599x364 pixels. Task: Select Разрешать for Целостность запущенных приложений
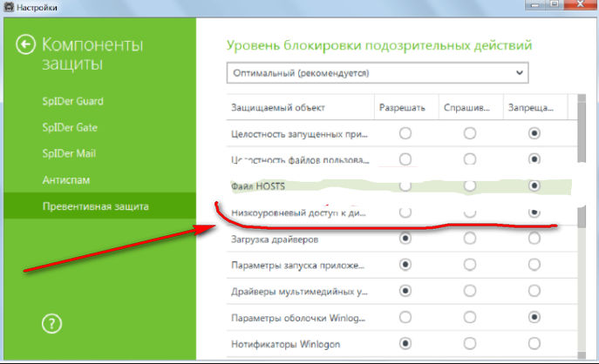[405, 133]
